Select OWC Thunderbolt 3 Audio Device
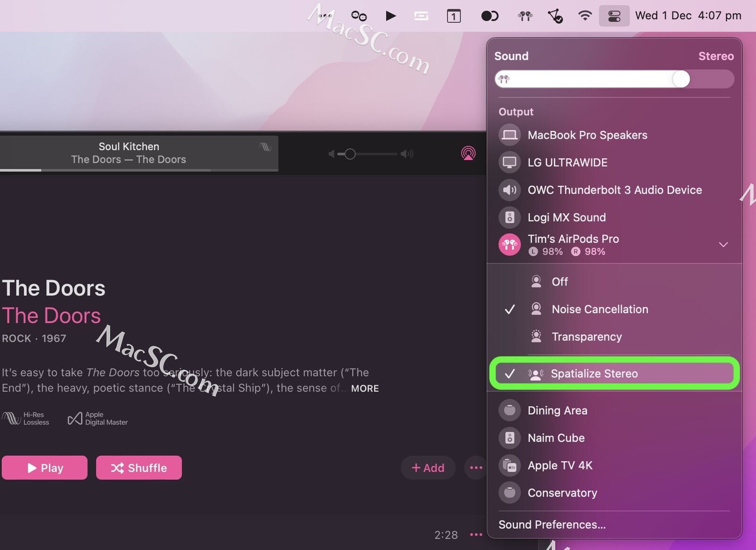This screenshot has width=756, height=550. point(614,190)
